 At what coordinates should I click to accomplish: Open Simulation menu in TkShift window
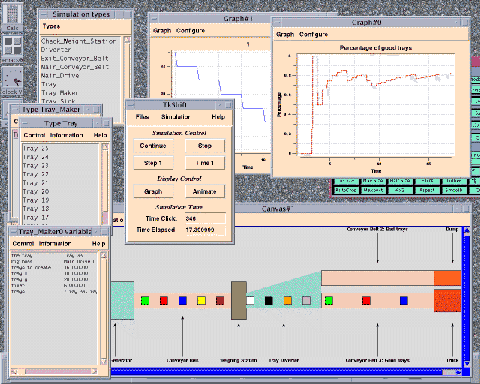coord(175,117)
